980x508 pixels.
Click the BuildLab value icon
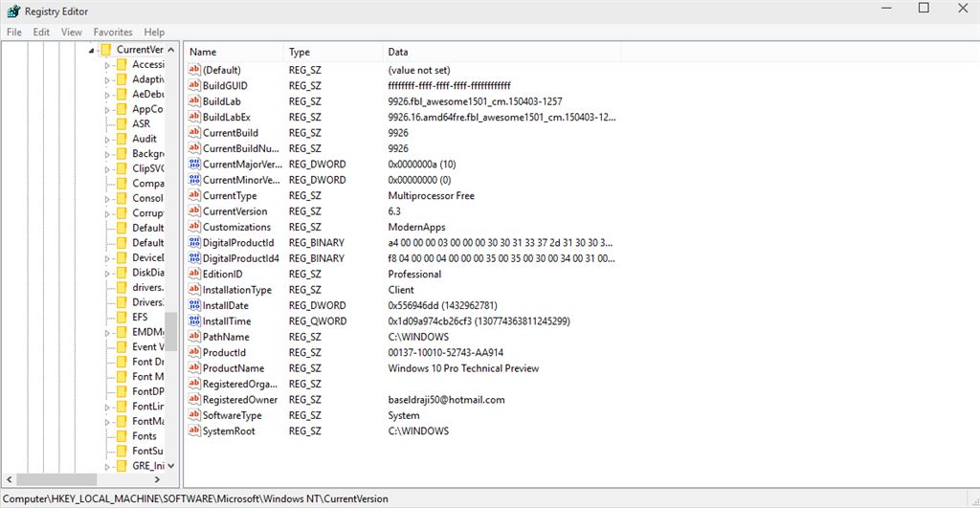[194, 101]
